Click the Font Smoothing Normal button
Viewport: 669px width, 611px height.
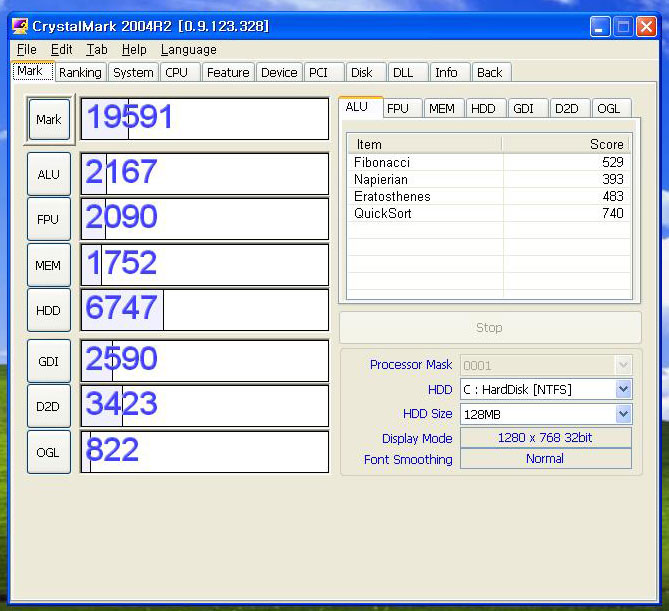click(x=546, y=459)
